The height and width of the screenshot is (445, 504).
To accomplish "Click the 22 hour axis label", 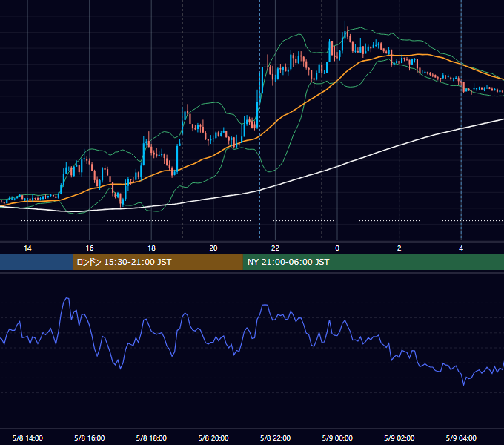I will click(275, 248).
